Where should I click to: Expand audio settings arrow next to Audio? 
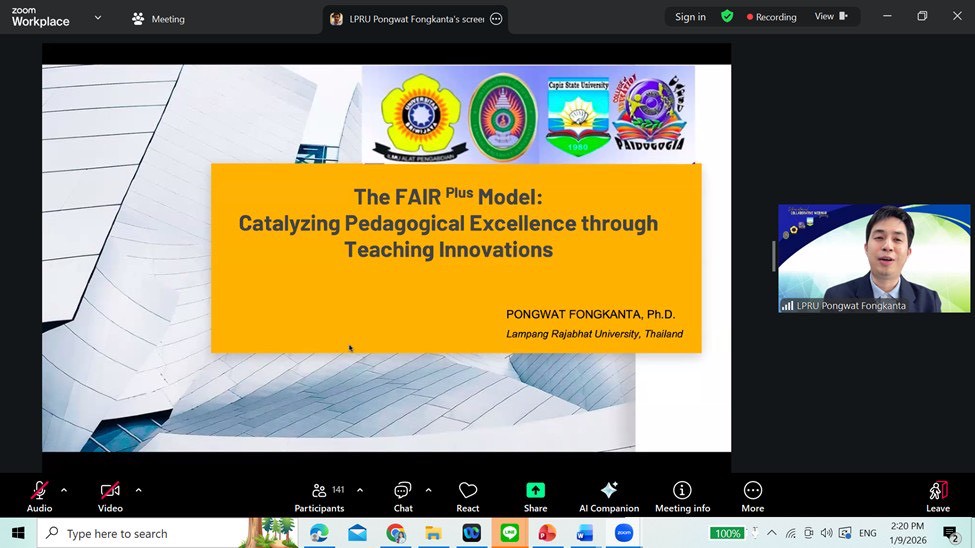[x=64, y=490]
